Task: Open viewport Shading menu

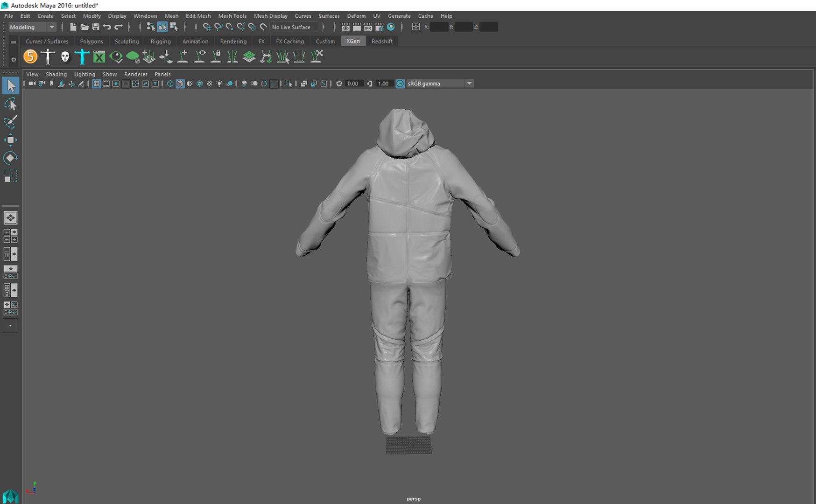Action: pos(56,74)
